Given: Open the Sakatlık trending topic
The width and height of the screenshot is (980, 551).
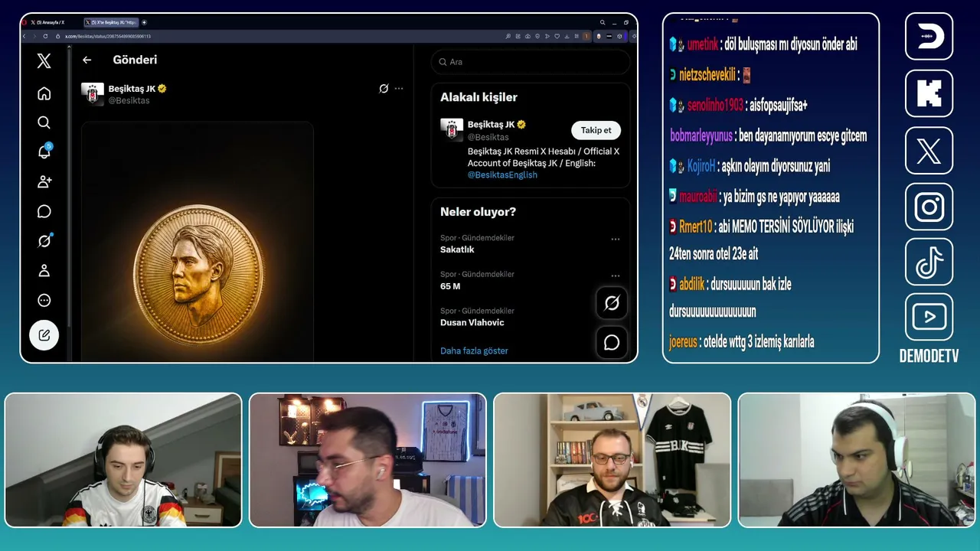Looking at the screenshot, I should click(457, 249).
